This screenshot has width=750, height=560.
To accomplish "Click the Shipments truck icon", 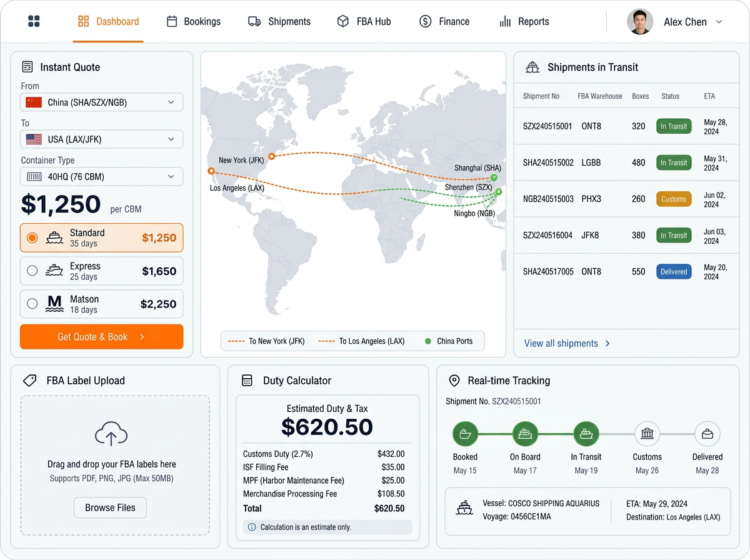I will (254, 21).
